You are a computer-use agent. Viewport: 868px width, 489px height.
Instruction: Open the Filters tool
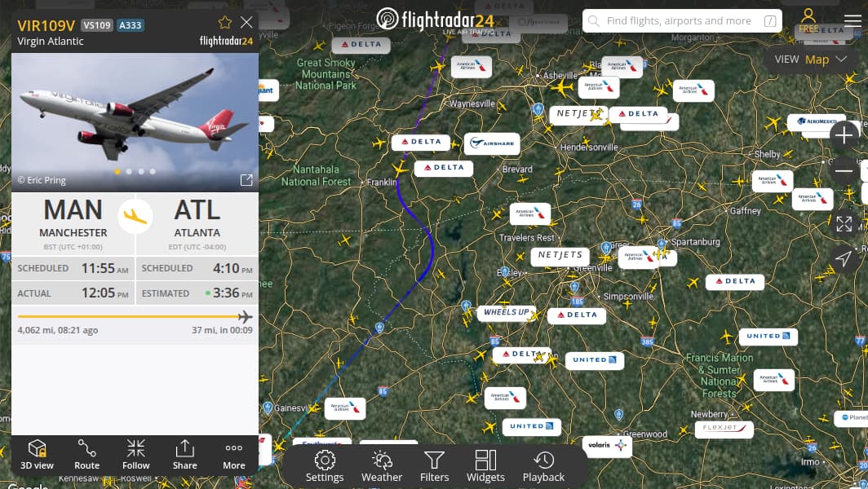click(x=435, y=466)
